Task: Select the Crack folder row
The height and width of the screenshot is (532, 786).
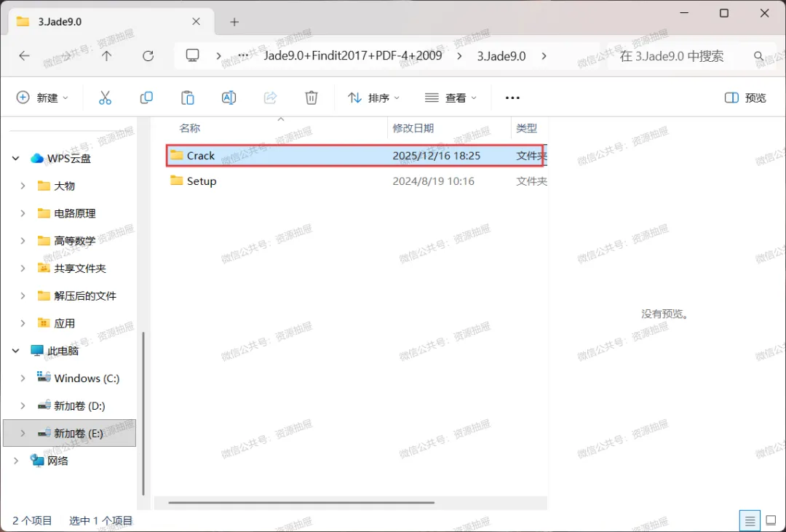Action: [355, 156]
